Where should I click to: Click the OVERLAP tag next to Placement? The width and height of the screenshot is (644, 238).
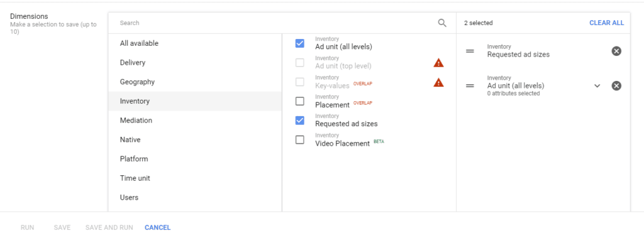click(x=363, y=103)
